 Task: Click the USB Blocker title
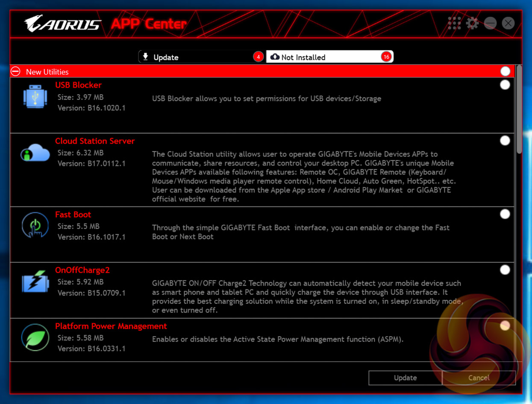click(x=78, y=85)
